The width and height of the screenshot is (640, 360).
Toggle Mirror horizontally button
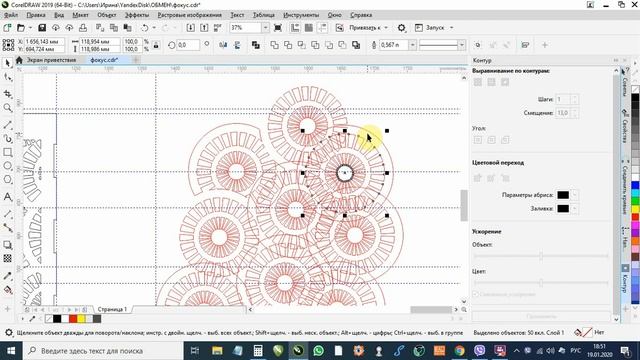click(x=223, y=45)
